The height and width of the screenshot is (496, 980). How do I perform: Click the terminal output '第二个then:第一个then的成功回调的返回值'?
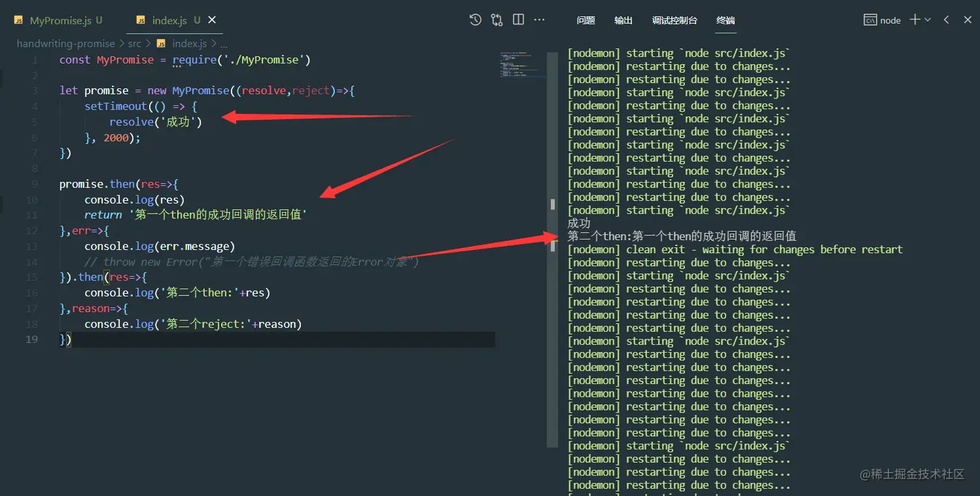[682, 236]
